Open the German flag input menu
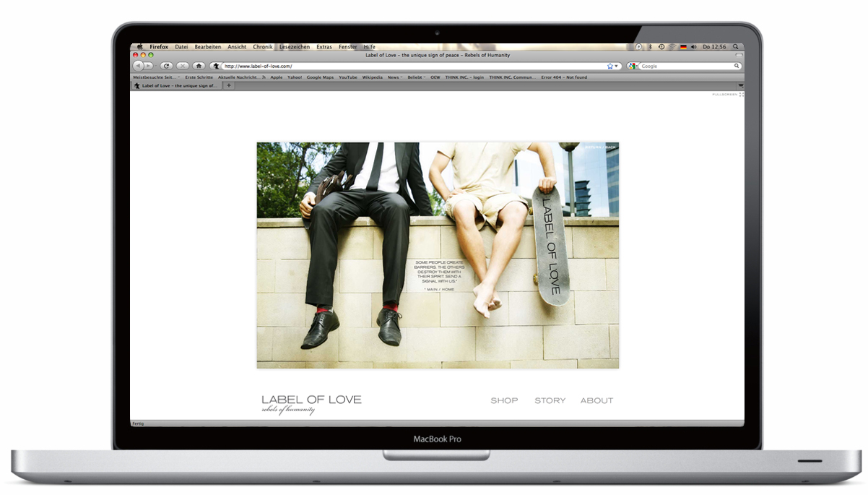The image size is (868, 495). 683,47
